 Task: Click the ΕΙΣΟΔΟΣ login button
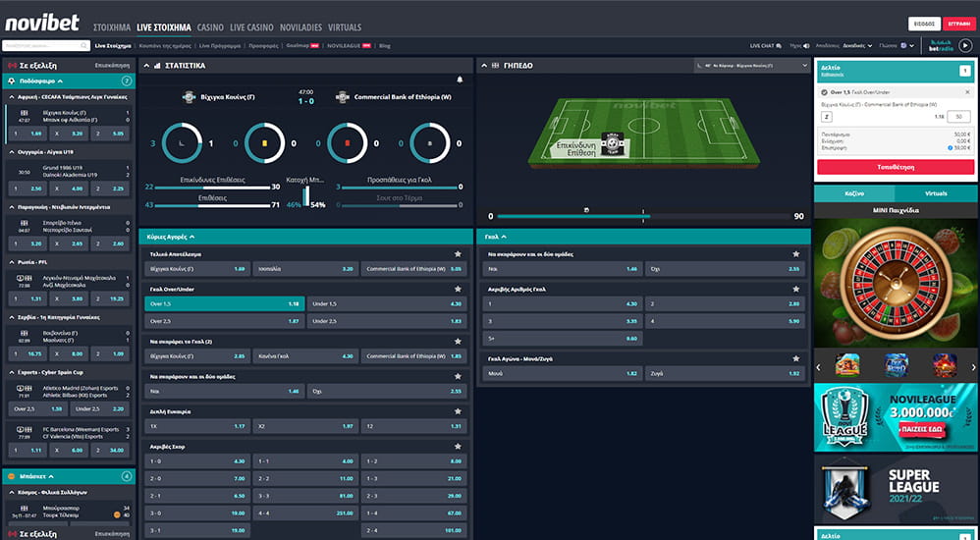pos(924,24)
